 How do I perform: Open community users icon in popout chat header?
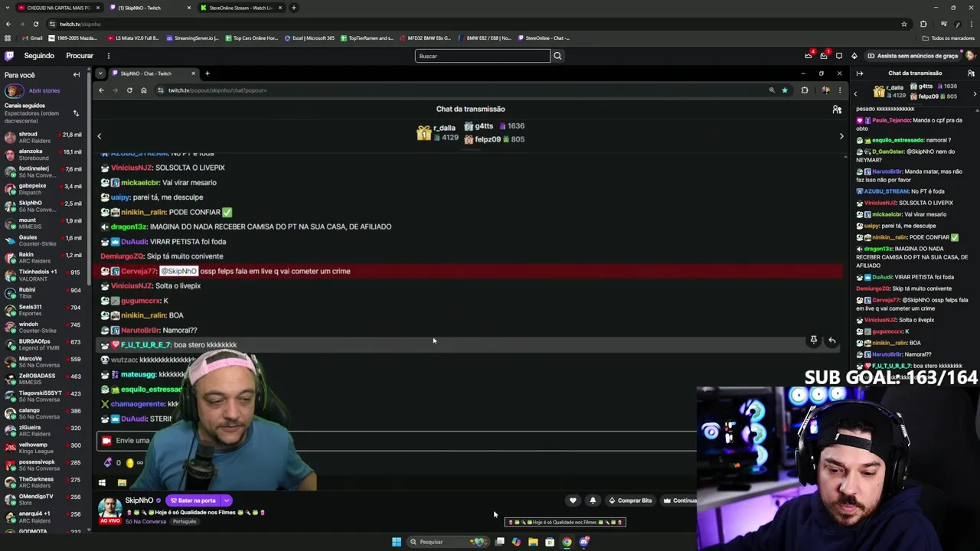tap(837, 109)
